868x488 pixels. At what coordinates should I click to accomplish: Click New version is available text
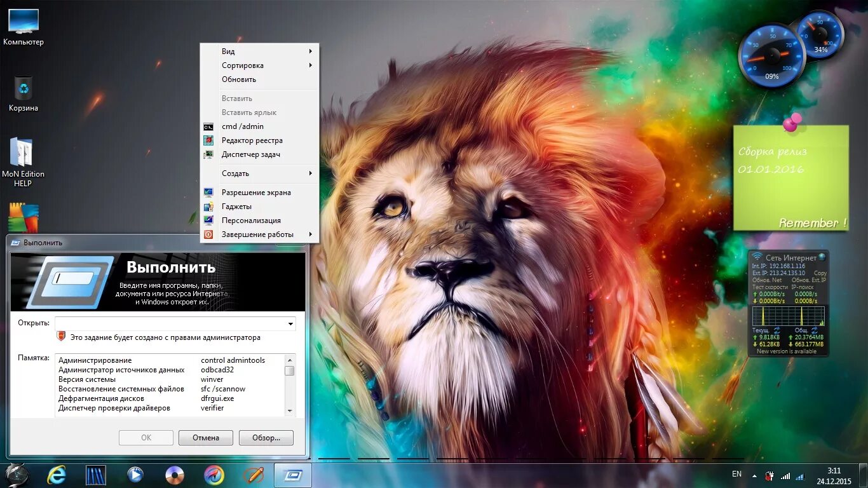(x=787, y=351)
